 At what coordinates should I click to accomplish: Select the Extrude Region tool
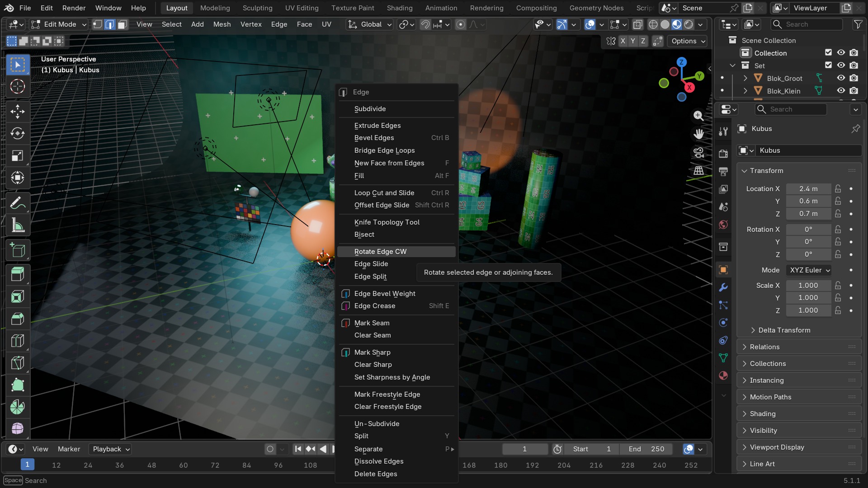(x=18, y=275)
